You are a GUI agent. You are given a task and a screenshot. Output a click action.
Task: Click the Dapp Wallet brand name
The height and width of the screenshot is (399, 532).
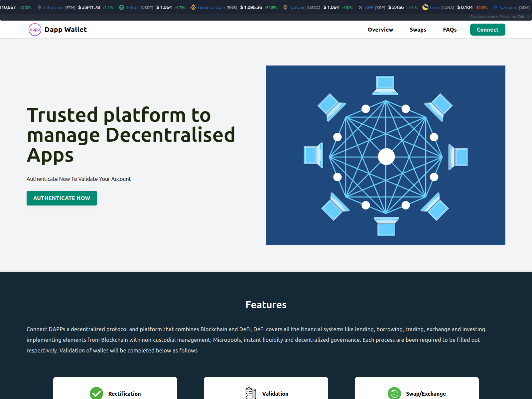[x=66, y=30]
